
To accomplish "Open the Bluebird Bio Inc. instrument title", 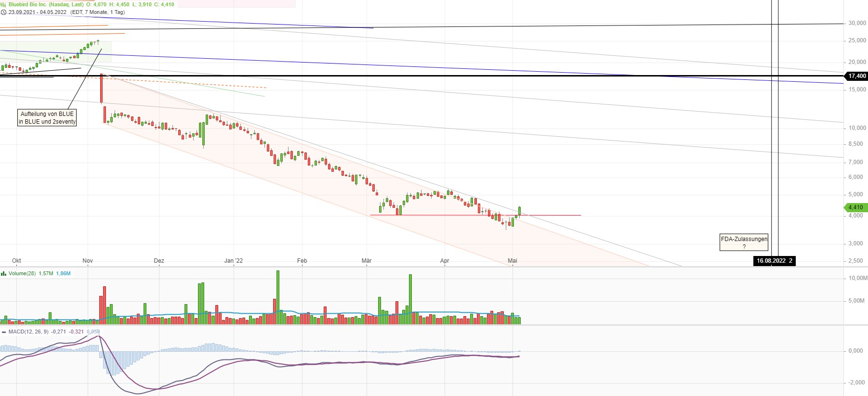I will click(x=46, y=4).
